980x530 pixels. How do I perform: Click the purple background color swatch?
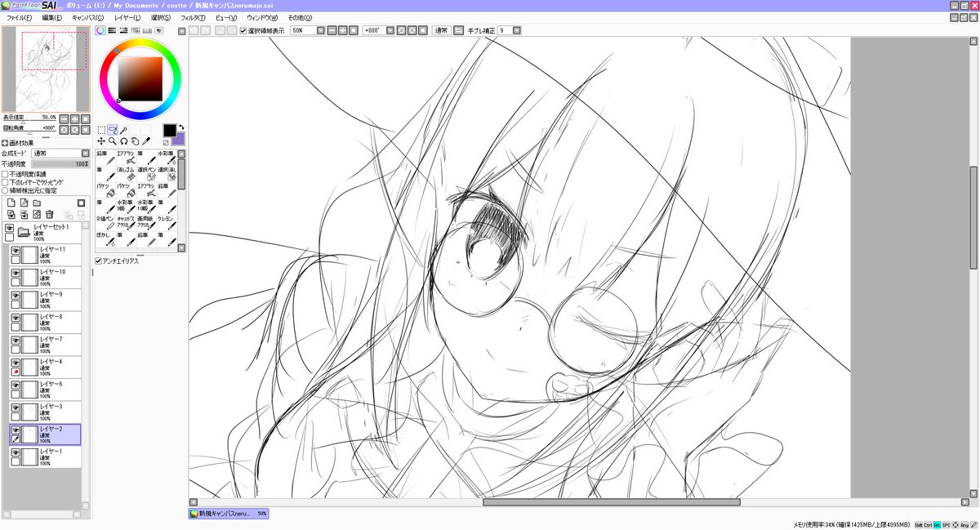click(180, 140)
